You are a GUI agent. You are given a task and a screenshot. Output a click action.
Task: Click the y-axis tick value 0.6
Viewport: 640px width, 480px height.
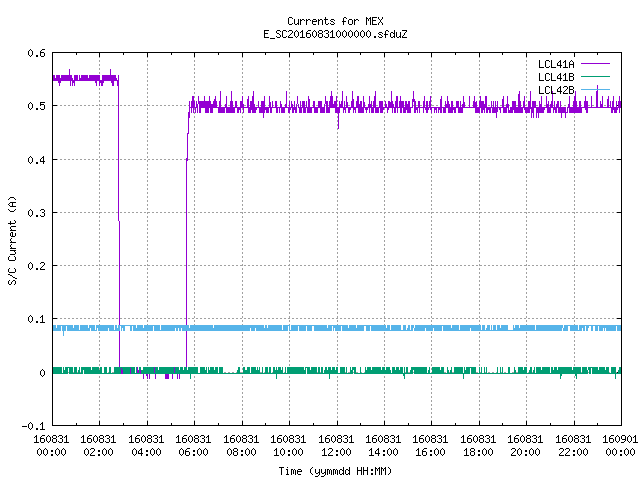pos(36,53)
